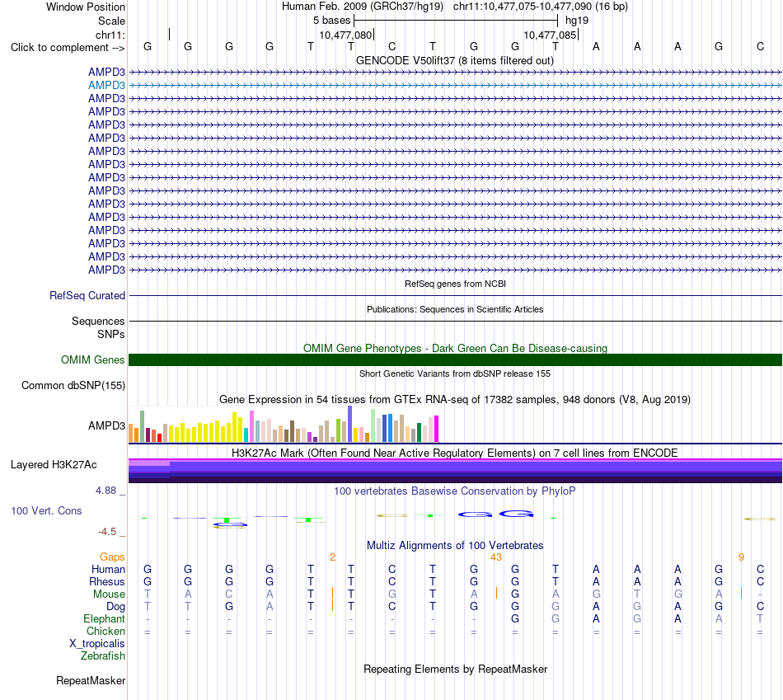Open the OMIM Gene Phenotypes track title
Image resolution: width=783 pixels, height=700 pixels.
pos(455,348)
